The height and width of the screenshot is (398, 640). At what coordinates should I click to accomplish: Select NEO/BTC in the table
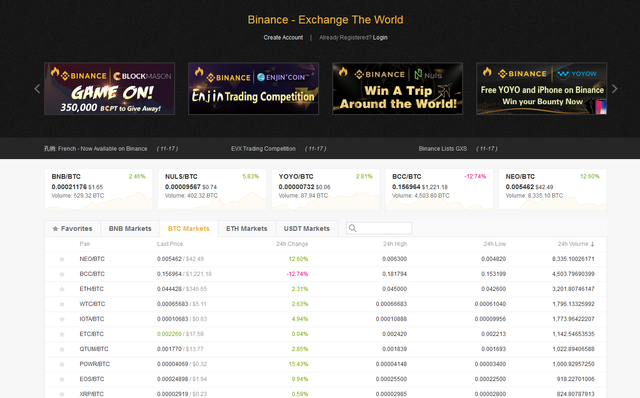point(92,259)
